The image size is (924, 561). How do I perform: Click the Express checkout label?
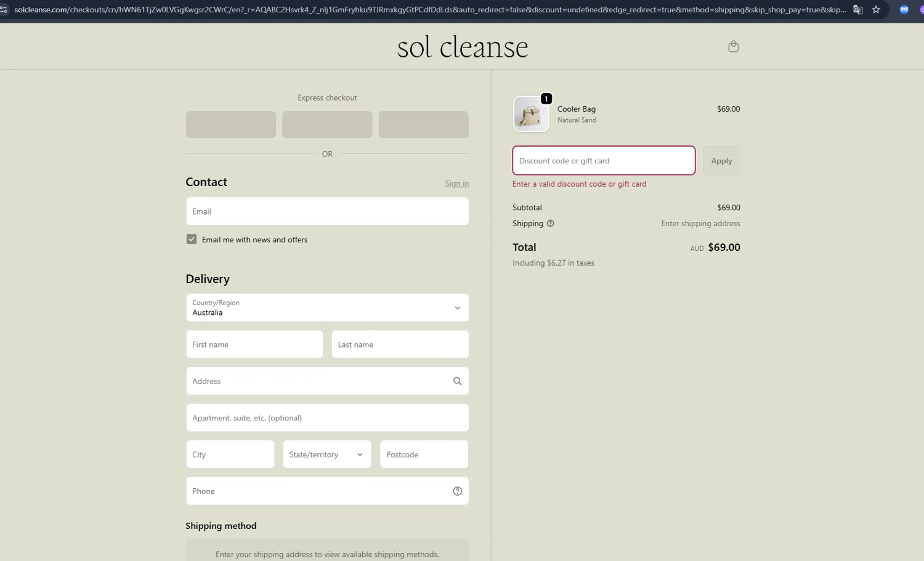[x=327, y=98]
